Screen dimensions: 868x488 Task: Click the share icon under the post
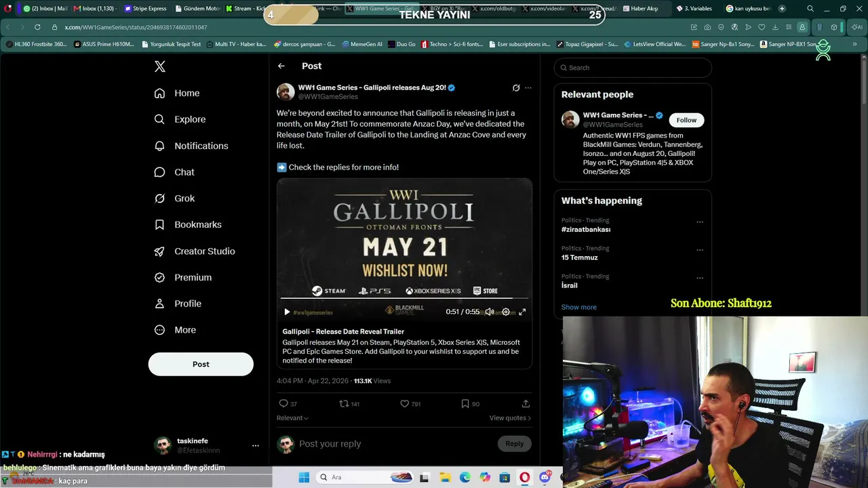click(526, 404)
